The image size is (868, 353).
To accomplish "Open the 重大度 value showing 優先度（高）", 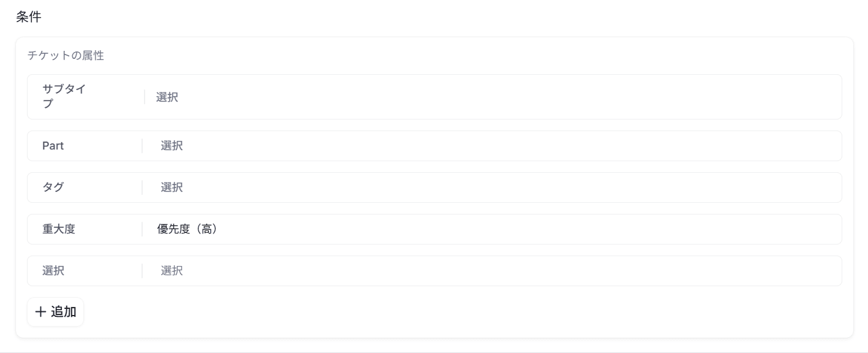I will (x=189, y=229).
